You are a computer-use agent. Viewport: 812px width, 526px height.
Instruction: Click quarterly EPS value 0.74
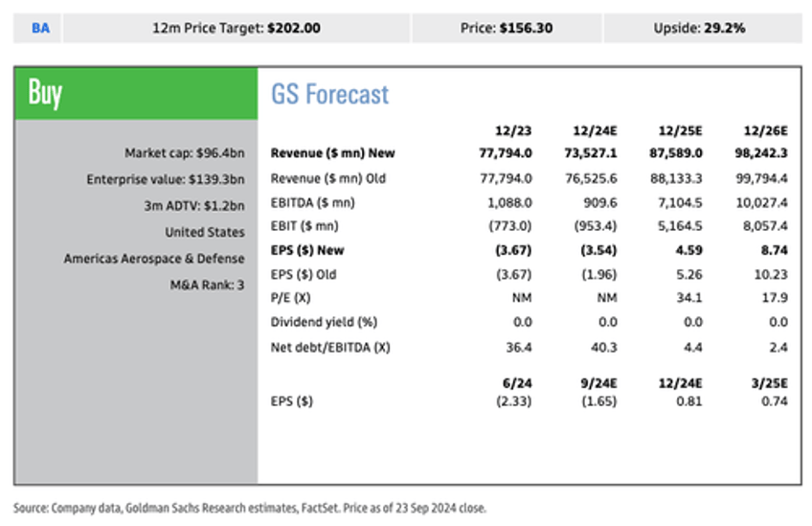775,401
